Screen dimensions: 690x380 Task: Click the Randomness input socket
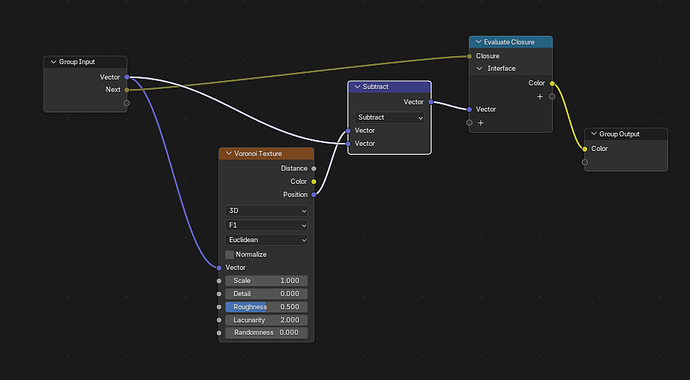click(x=219, y=332)
